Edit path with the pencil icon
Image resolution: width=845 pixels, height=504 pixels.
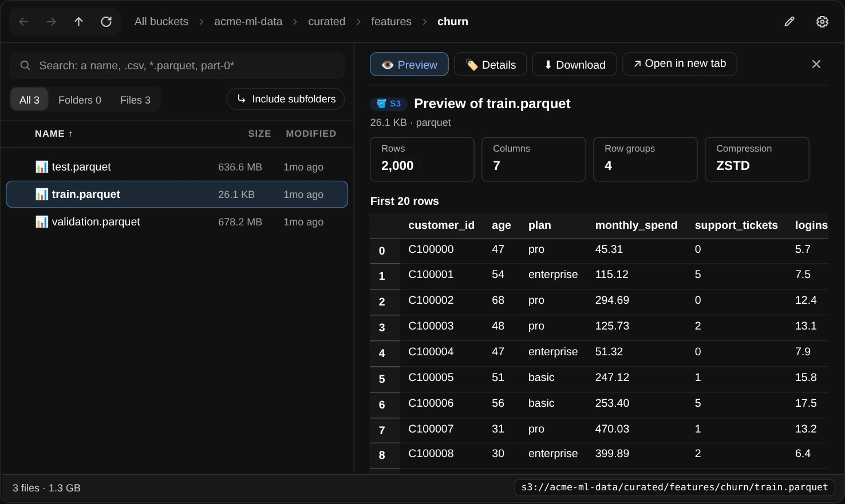tap(789, 22)
